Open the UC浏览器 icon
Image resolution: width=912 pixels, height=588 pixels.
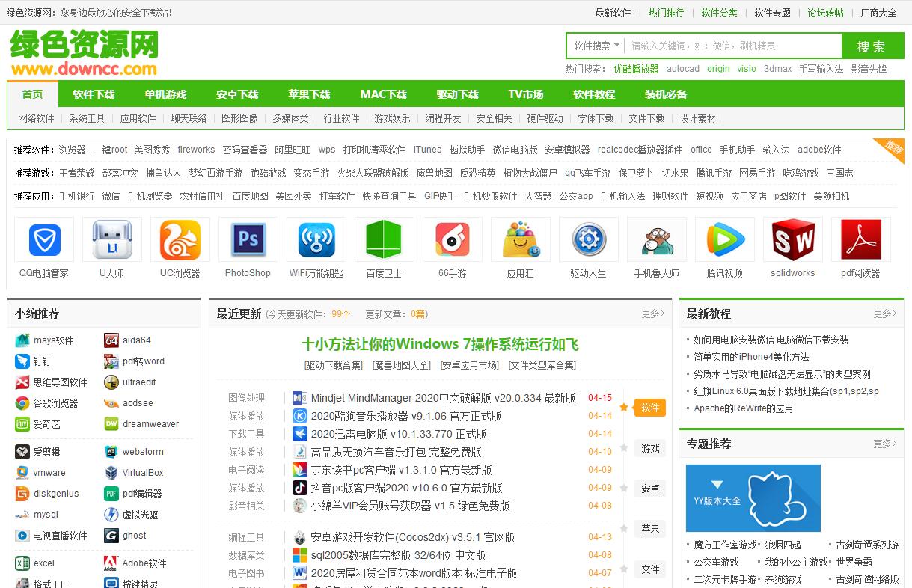click(x=180, y=240)
